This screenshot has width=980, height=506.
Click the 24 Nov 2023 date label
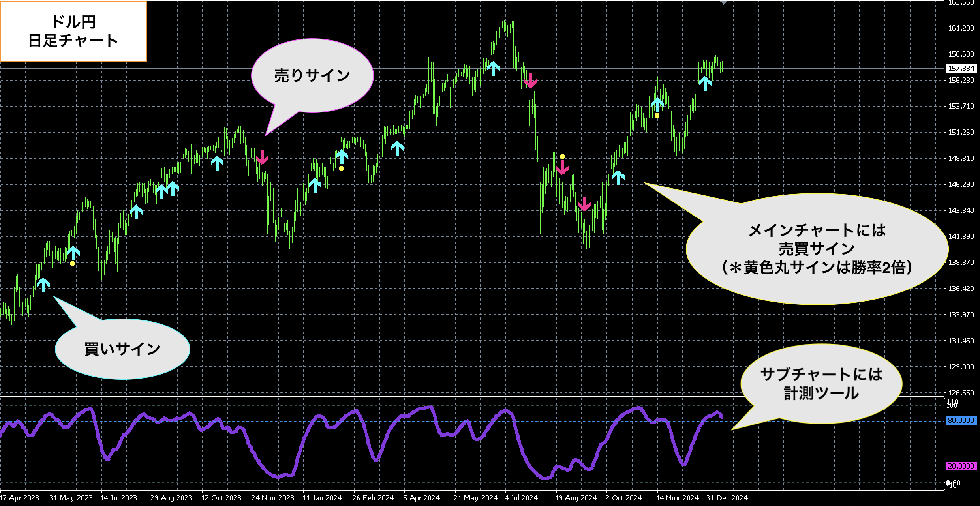272,498
